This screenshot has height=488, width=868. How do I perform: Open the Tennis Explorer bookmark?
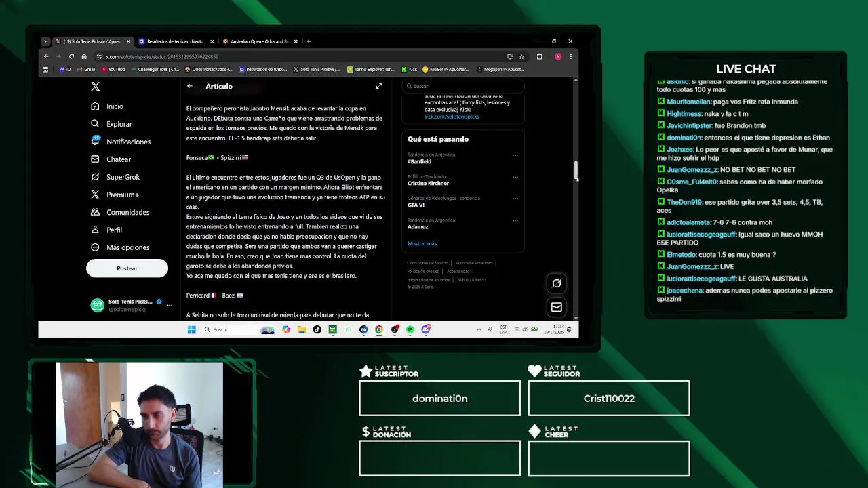point(371,69)
